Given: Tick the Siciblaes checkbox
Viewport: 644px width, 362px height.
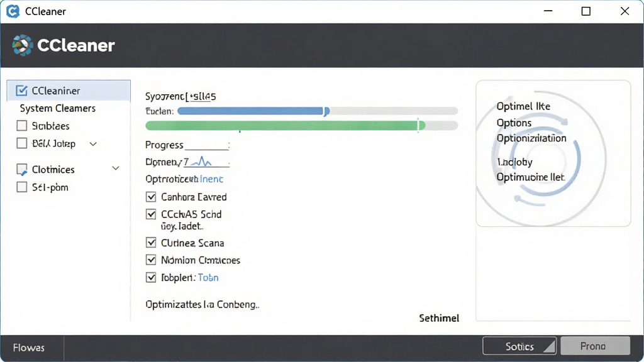Looking at the screenshot, I should tap(22, 126).
